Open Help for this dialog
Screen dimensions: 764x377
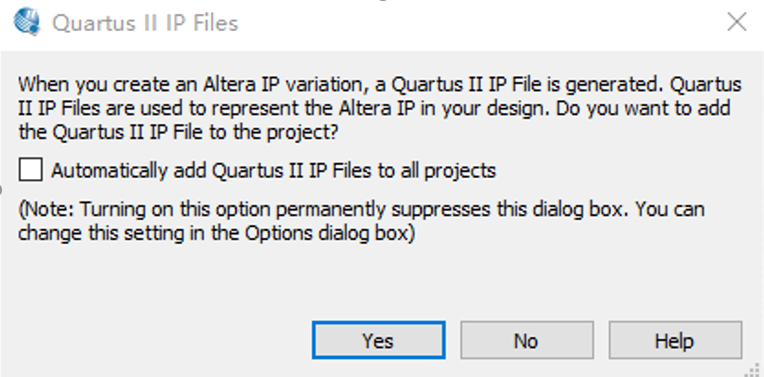coord(675,340)
